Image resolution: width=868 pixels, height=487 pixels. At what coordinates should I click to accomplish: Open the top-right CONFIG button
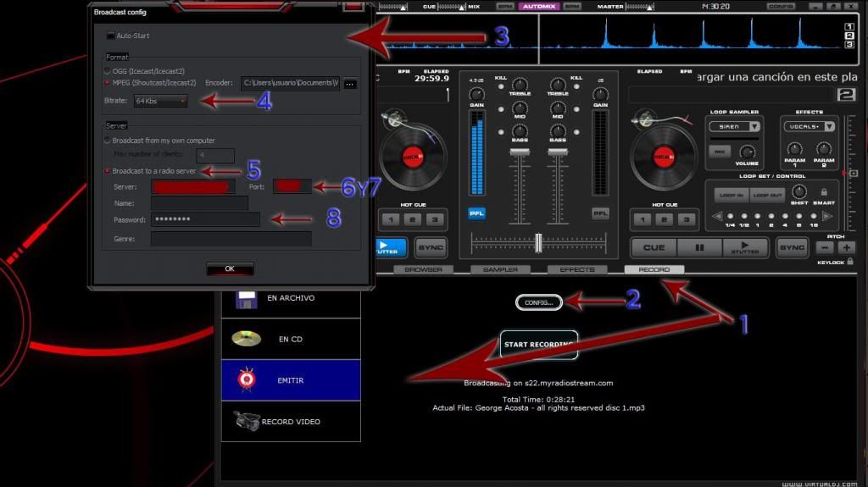781,6
